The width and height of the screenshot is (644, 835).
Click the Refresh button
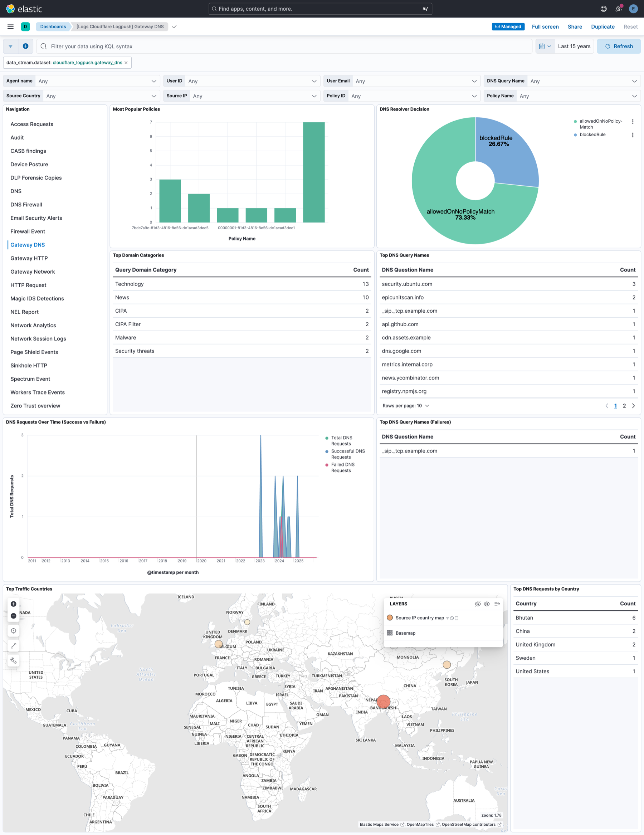pyautogui.click(x=619, y=46)
